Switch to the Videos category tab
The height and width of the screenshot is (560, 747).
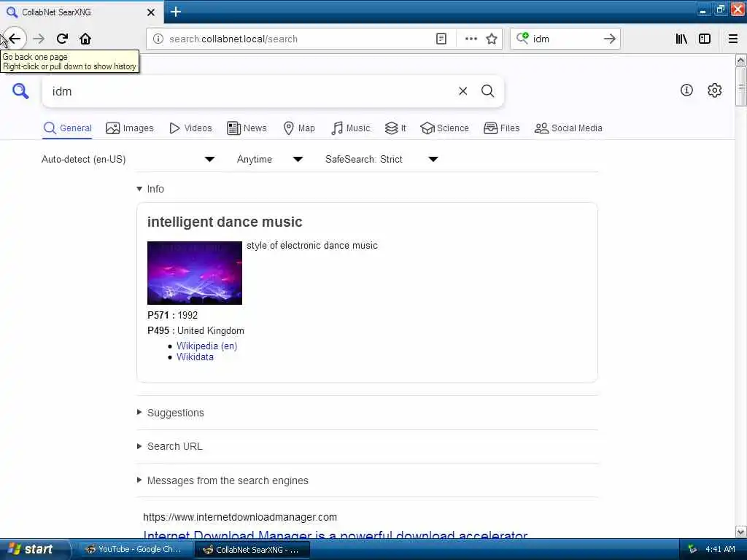coord(190,128)
